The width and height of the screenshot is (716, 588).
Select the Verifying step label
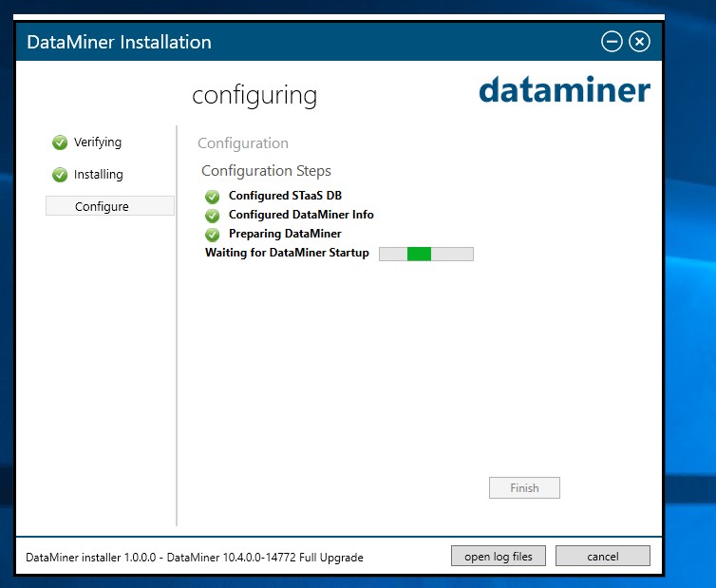tap(98, 142)
